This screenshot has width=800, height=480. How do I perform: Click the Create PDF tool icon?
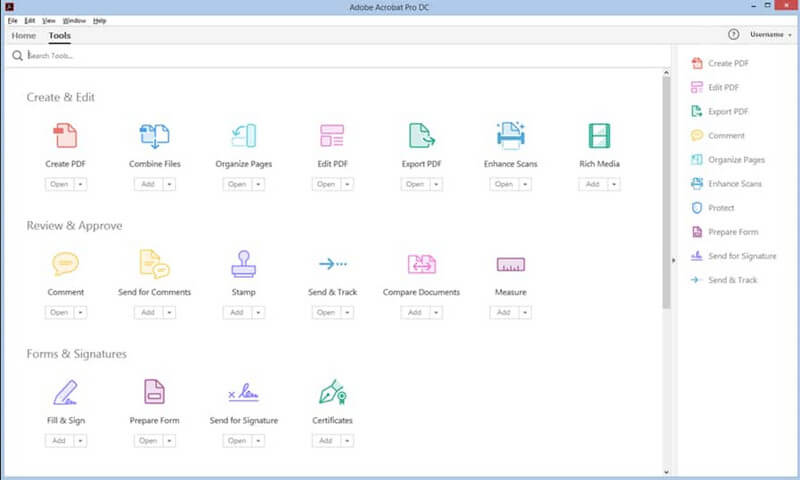pyautogui.click(x=65, y=136)
